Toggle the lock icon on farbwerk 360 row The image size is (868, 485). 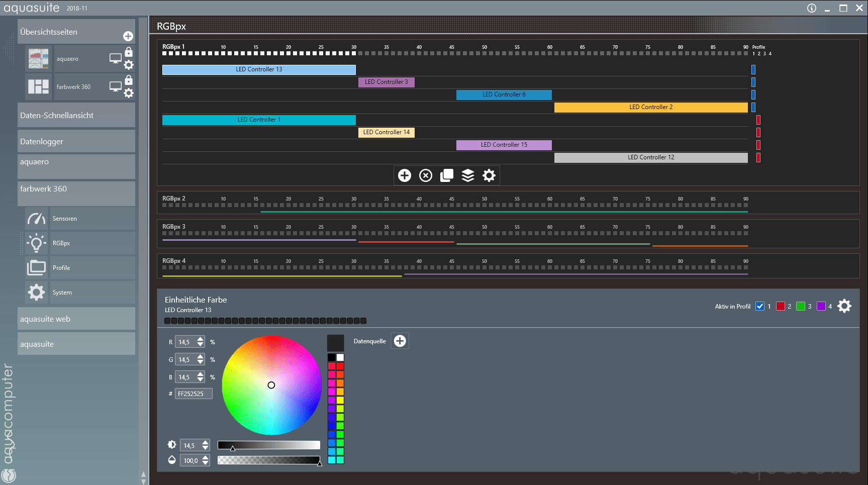(x=129, y=80)
